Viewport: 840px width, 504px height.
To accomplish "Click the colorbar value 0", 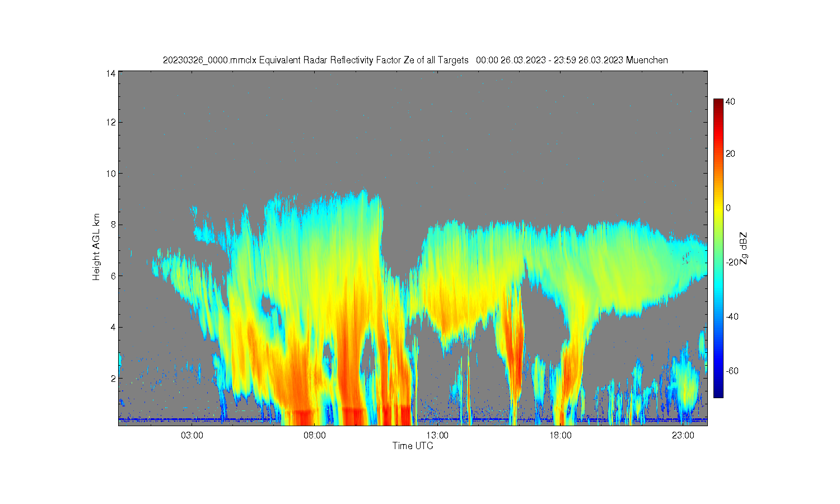I will 728,208.
